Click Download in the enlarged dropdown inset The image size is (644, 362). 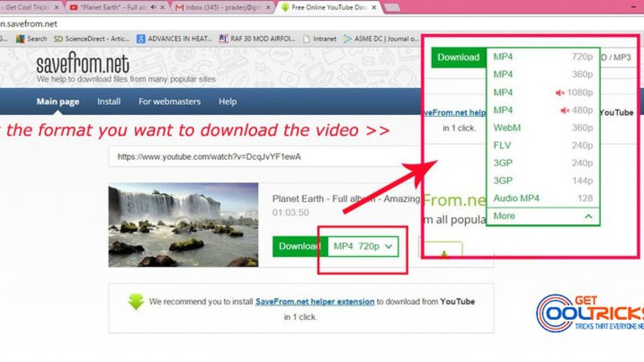[458, 57]
